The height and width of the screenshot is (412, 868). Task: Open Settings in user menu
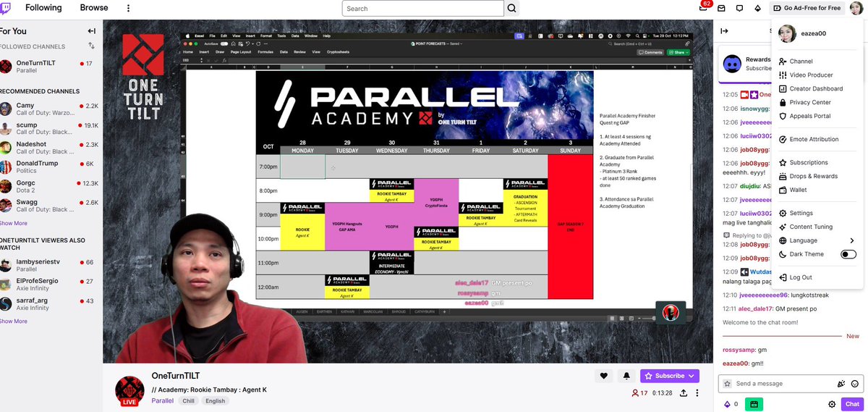(x=817, y=214)
